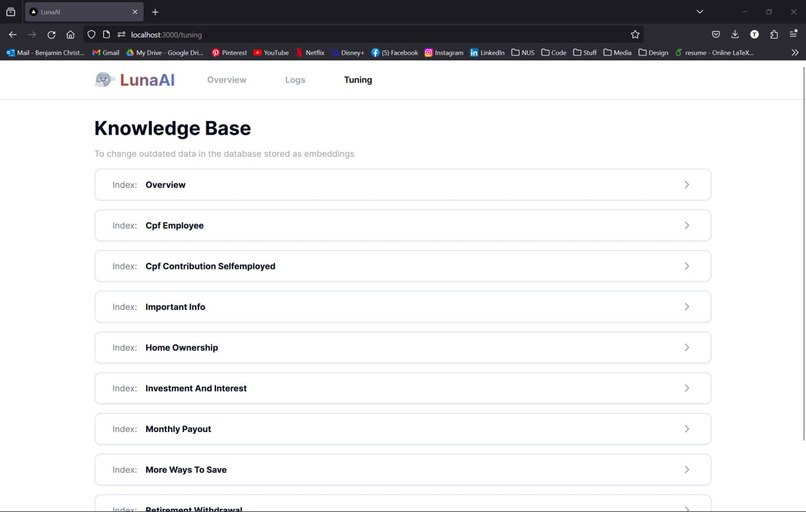Viewport: 806px width, 512px height.
Task: Open the Stuff bookmarks folder
Action: point(585,52)
